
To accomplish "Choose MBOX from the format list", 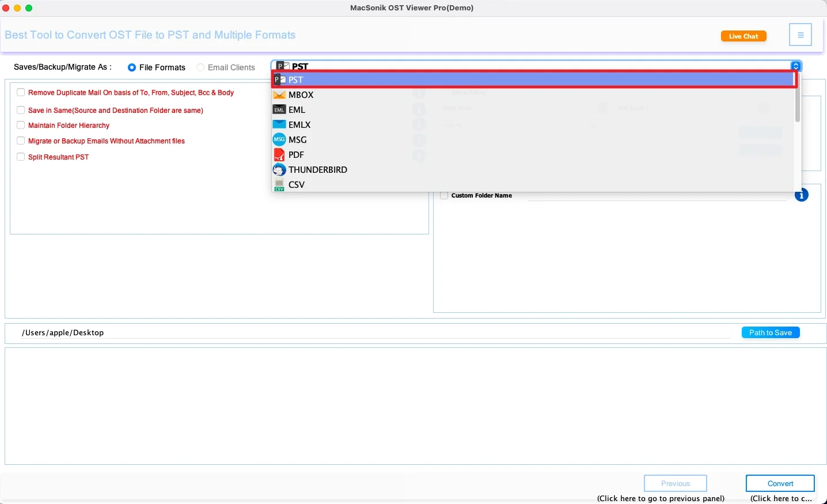I will 533,94.
